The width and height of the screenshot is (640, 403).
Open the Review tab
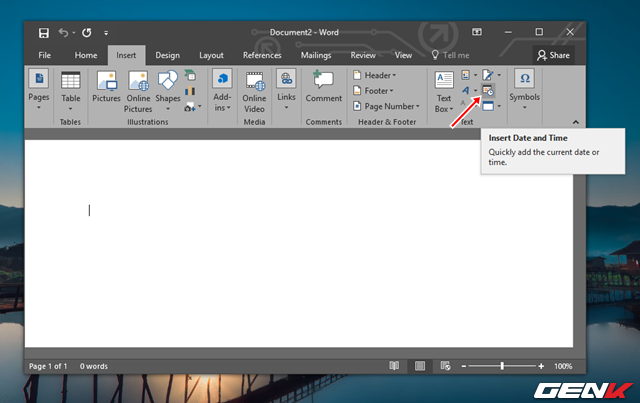pyautogui.click(x=363, y=55)
